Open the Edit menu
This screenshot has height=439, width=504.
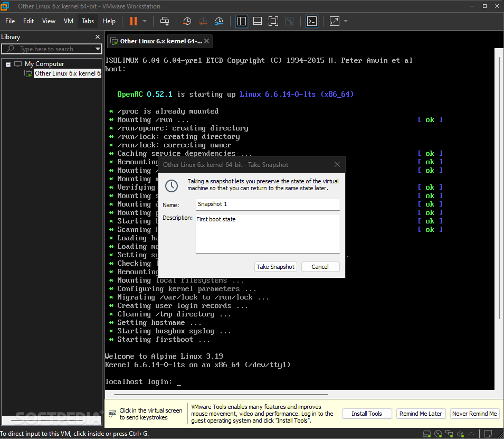[28, 21]
